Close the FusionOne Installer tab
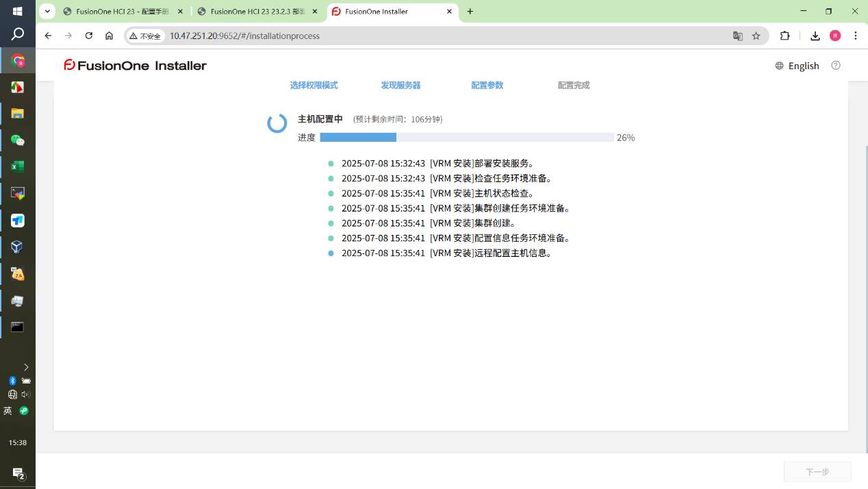 pyautogui.click(x=450, y=12)
